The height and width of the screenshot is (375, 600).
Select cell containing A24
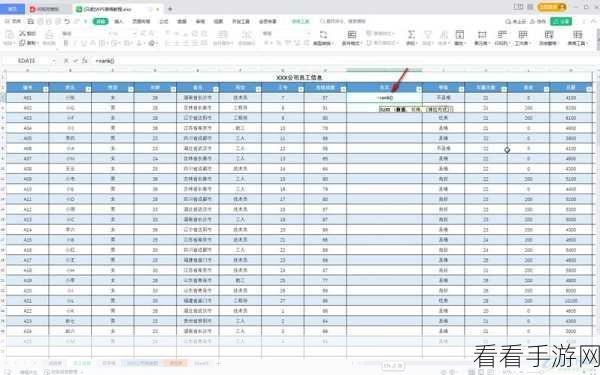28,331
